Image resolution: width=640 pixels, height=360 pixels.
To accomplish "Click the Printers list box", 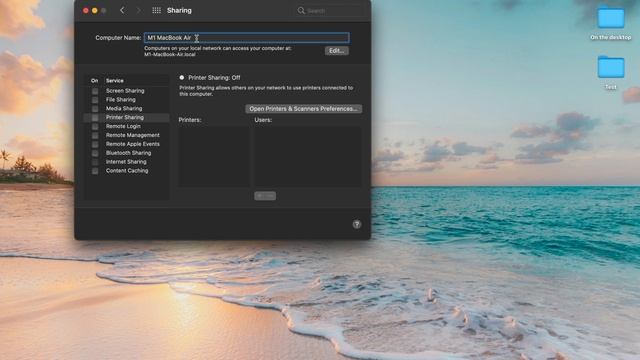I will [x=214, y=156].
